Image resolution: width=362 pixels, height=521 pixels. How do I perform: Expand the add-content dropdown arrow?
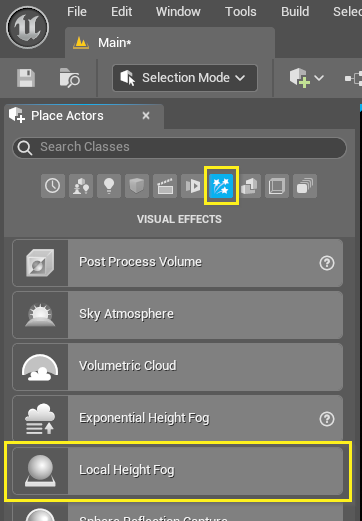click(319, 78)
